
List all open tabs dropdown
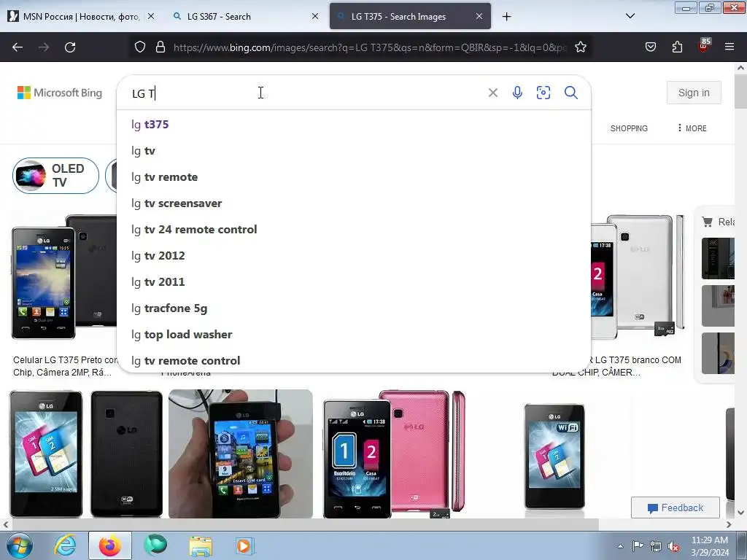click(x=630, y=16)
